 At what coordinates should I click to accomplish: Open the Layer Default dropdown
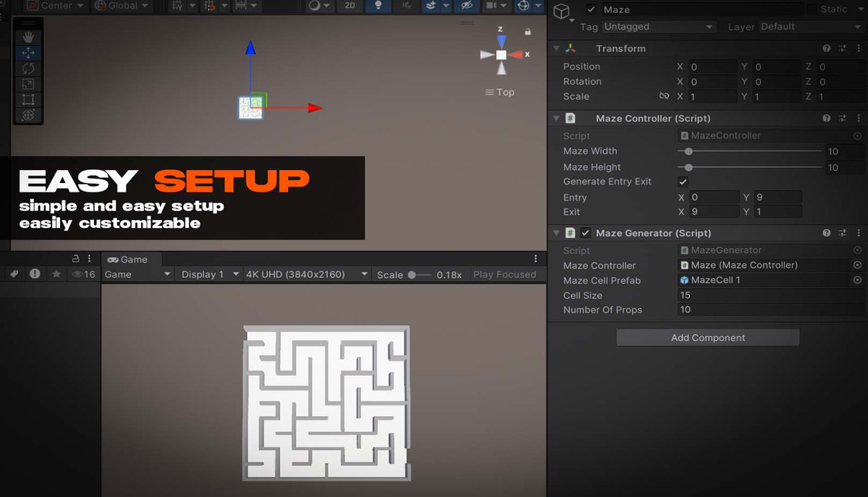[x=812, y=26]
